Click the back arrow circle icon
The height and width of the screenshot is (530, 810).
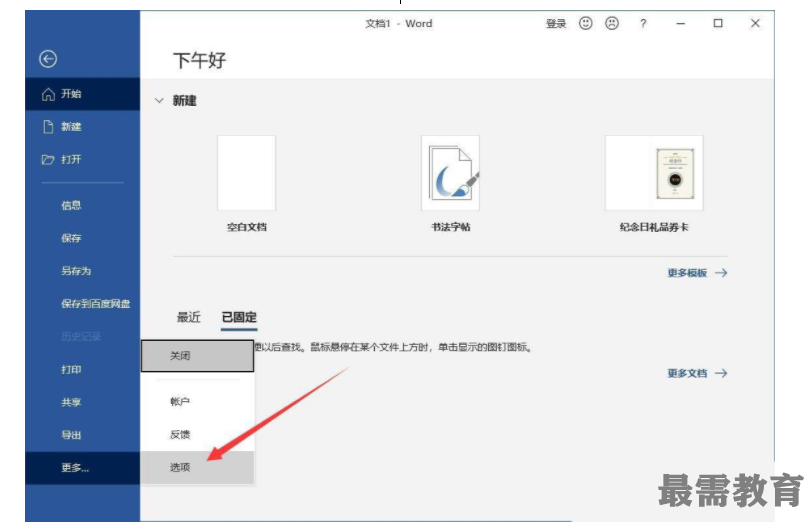48,59
